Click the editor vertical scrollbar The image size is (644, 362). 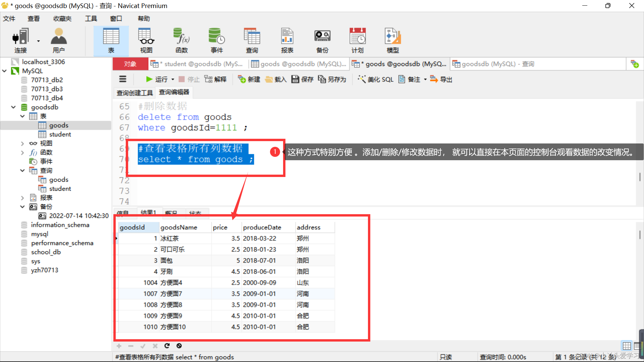click(x=640, y=177)
